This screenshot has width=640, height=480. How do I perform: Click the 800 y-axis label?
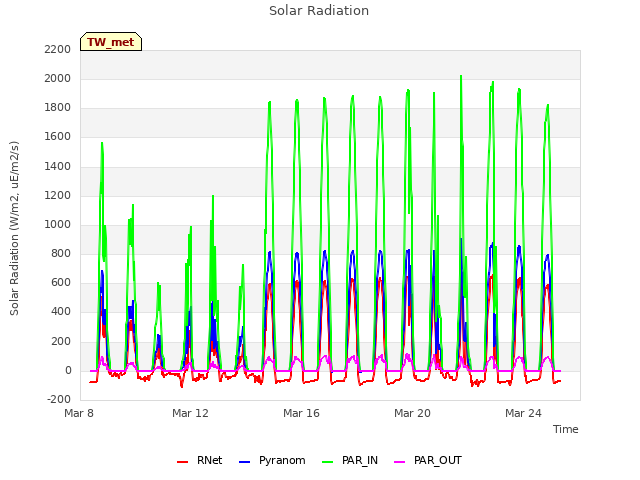click(x=61, y=253)
